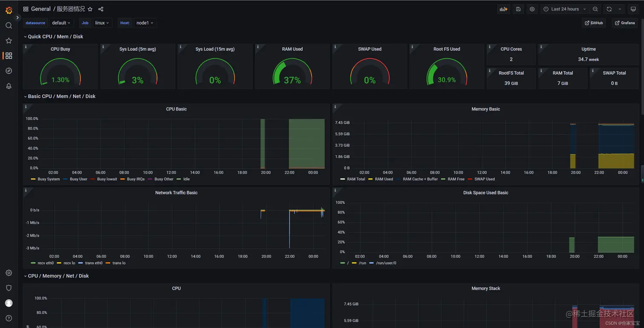Open Dashboards grid icon in sidebar

tap(9, 55)
